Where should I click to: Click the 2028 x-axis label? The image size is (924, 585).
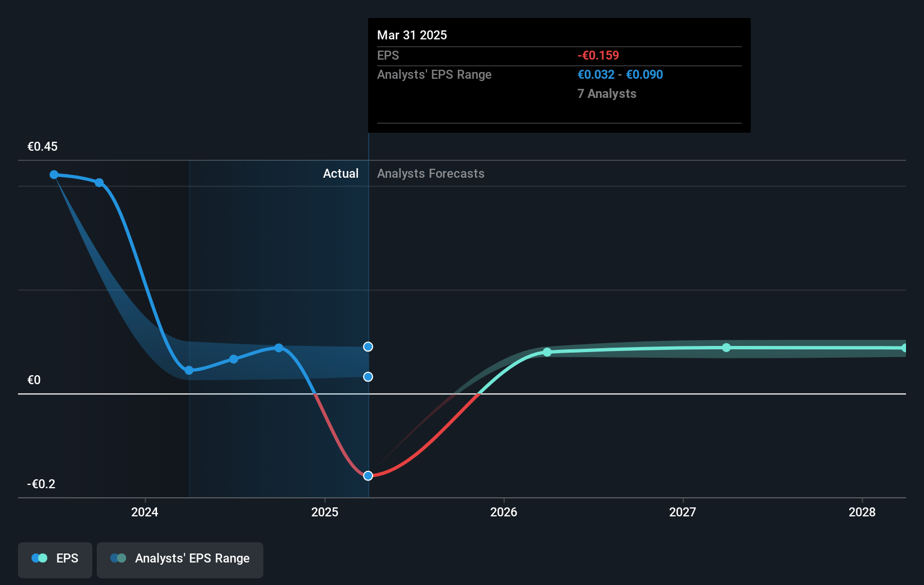[862, 512]
